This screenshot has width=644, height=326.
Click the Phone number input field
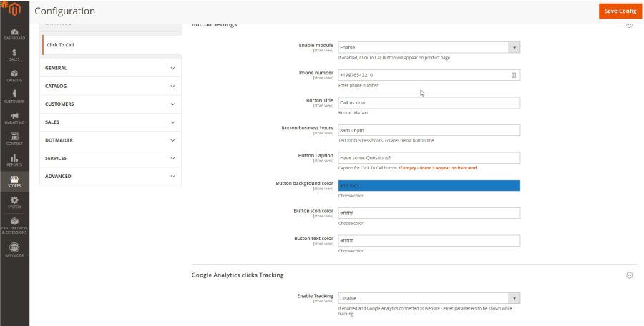tap(424, 75)
